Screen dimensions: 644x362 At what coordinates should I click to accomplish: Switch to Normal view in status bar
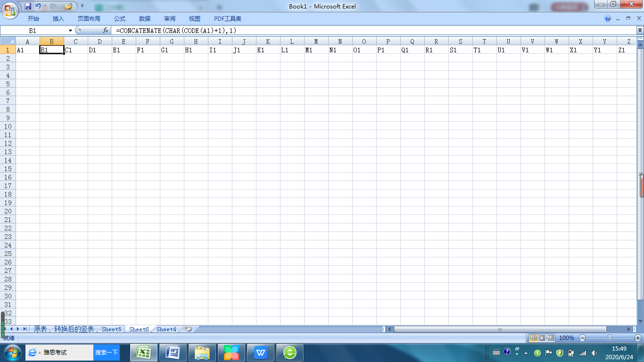click(533, 338)
